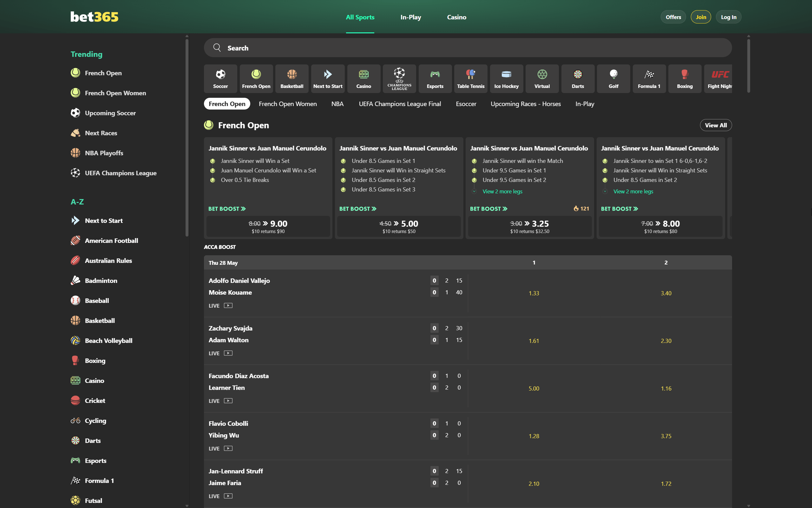Bet on Jan-Lennard Struff at 2.10
The height and width of the screenshot is (508, 812).
coord(534,484)
